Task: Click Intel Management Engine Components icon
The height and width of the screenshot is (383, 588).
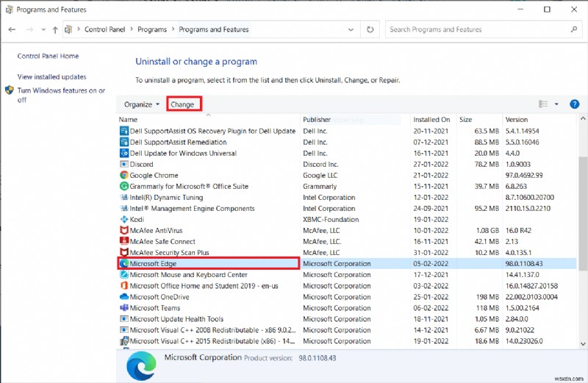Action: click(124, 208)
